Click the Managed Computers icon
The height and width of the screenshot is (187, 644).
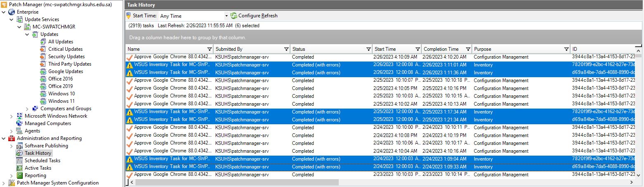19,123
